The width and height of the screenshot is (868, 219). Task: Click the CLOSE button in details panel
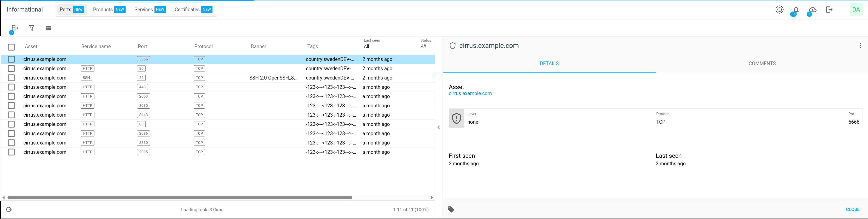(x=852, y=209)
